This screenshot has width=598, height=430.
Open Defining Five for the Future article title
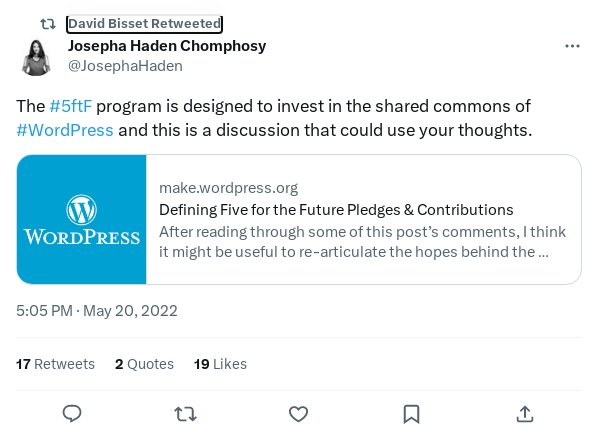[x=336, y=210]
